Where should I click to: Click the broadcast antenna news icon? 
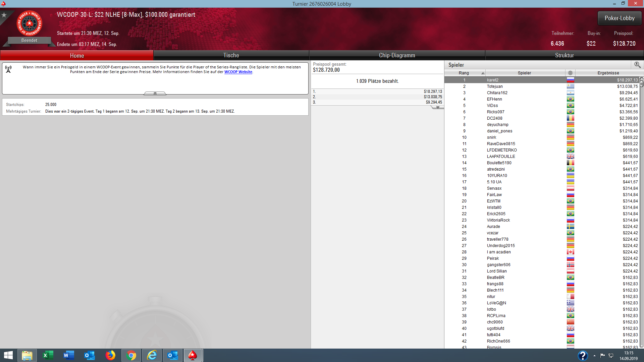(8, 69)
